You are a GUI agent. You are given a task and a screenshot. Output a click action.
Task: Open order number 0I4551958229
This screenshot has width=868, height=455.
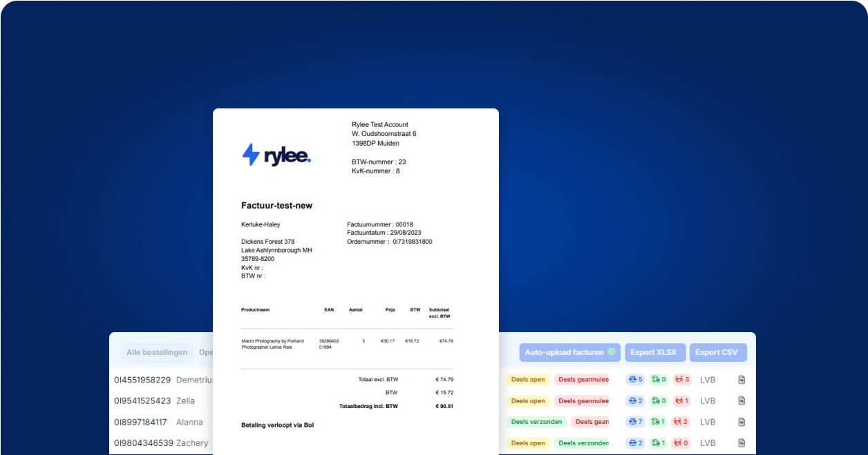pos(142,380)
